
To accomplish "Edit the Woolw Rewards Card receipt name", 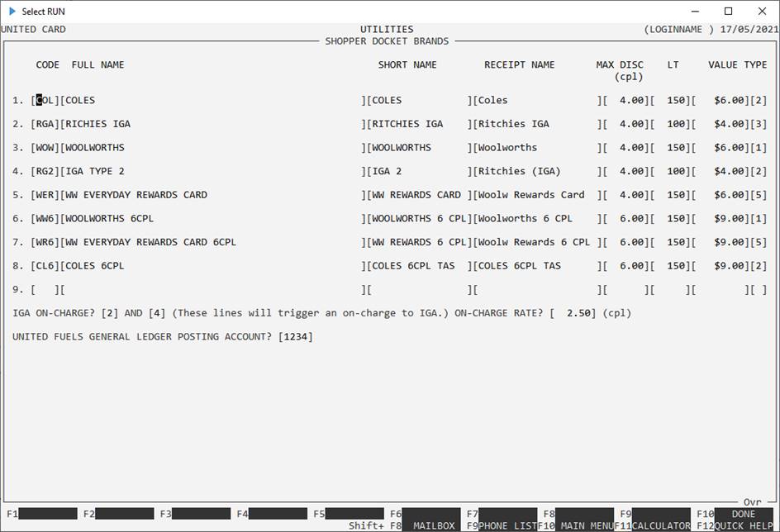I will [x=537, y=195].
